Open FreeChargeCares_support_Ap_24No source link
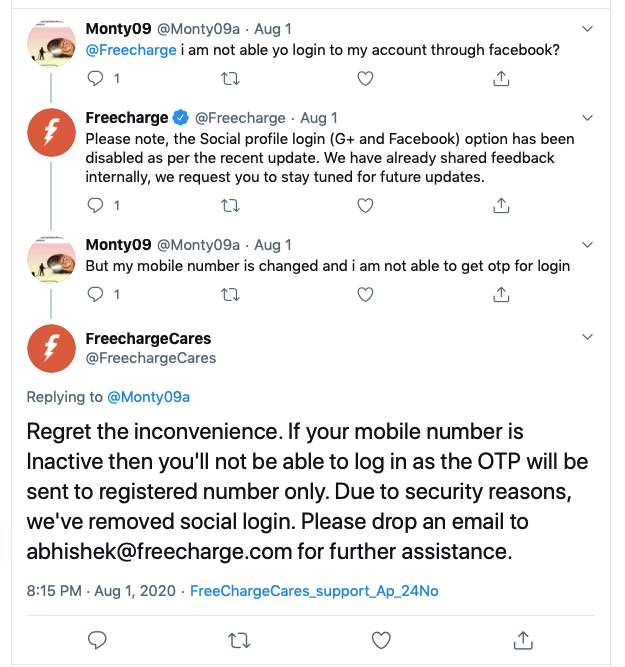Screen dimensions: 625x667 point(314,591)
